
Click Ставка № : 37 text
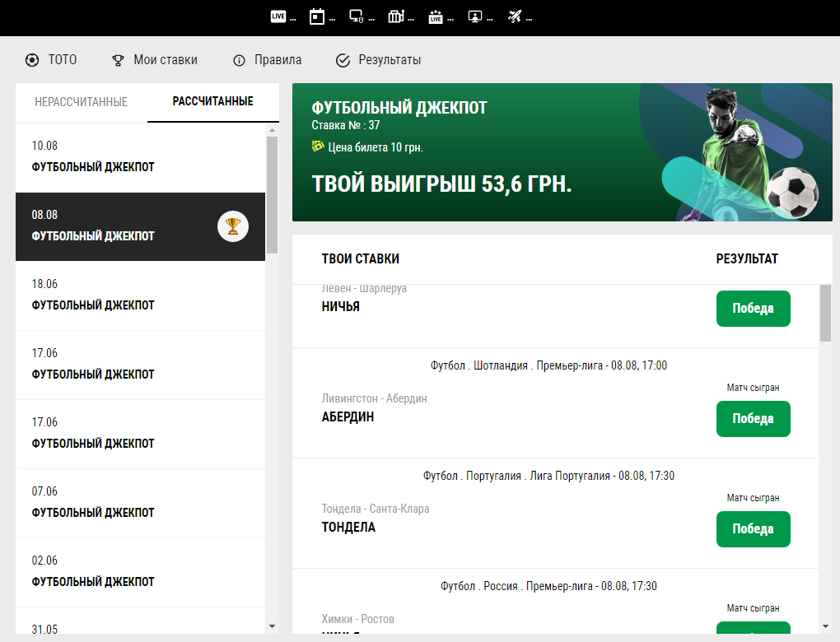point(346,125)
